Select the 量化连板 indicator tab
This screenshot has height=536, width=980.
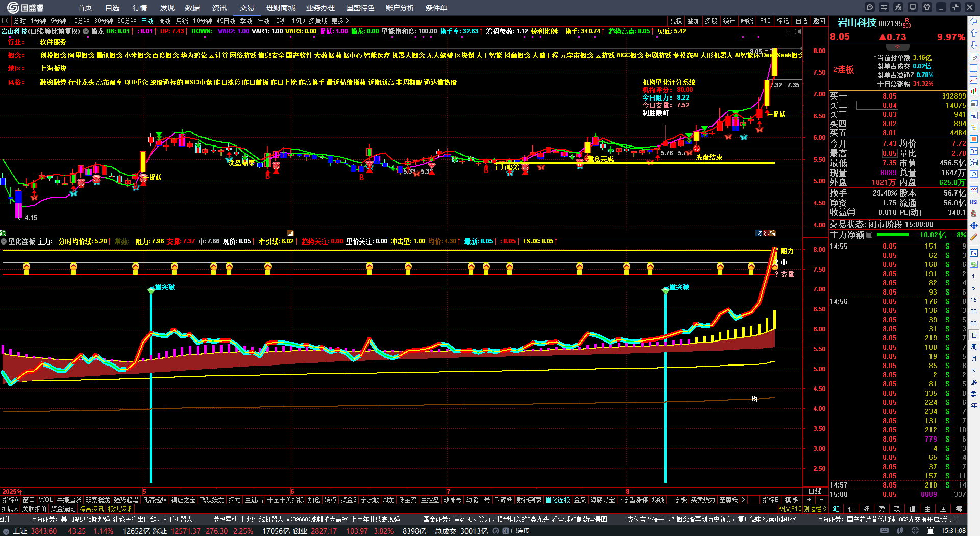coord(558,500)
